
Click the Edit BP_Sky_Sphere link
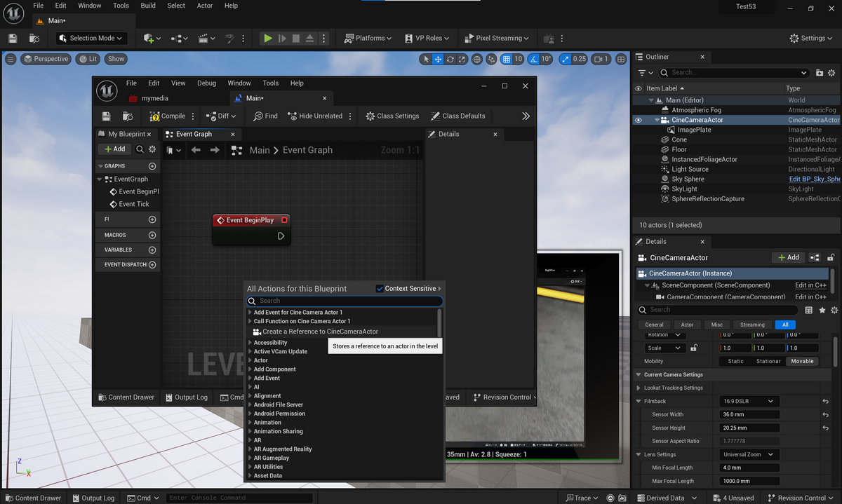coord(814,179)
